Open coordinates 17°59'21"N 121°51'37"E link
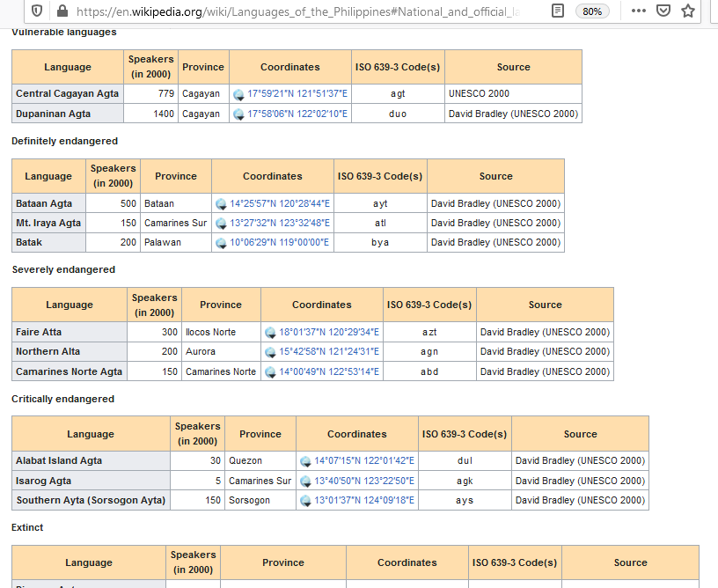Viewport: 718px width, 588px height. click(297, 94)
